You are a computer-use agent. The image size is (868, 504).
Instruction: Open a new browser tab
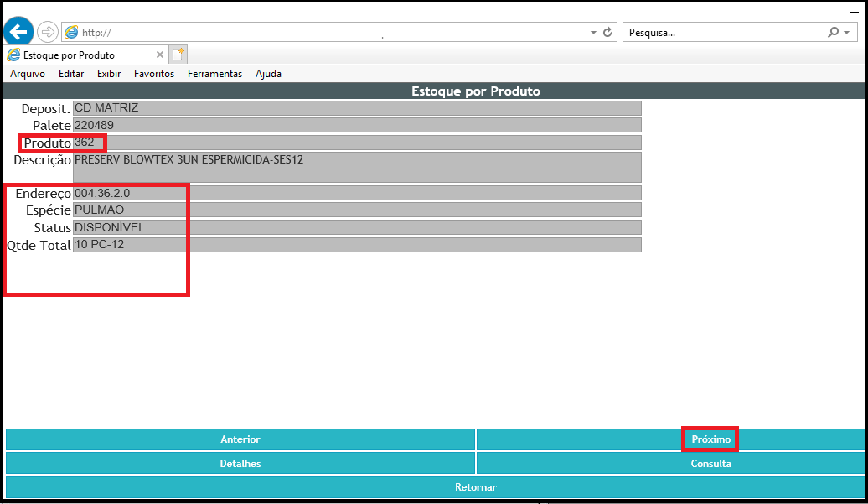(x=178, y=55)
